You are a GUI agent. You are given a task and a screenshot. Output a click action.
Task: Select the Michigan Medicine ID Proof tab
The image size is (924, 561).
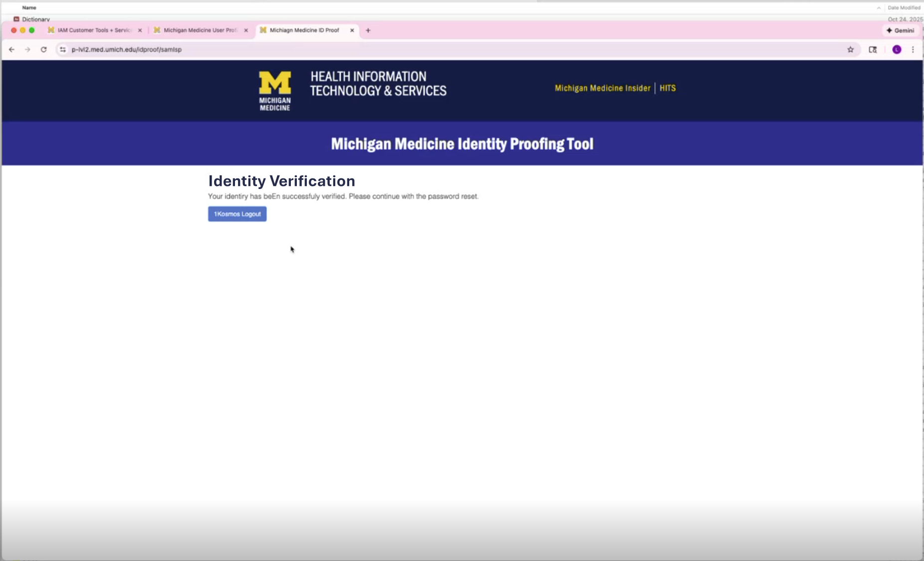(x=304, y=30)
